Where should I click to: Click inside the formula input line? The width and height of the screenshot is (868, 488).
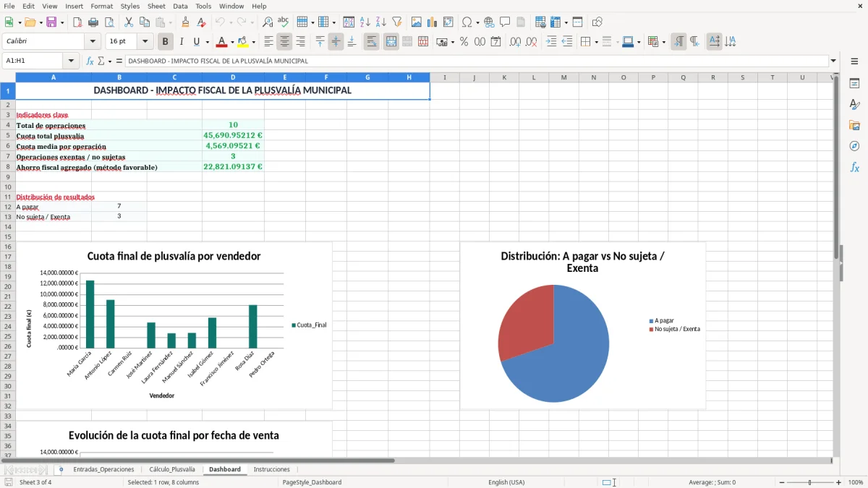(477, 61)
